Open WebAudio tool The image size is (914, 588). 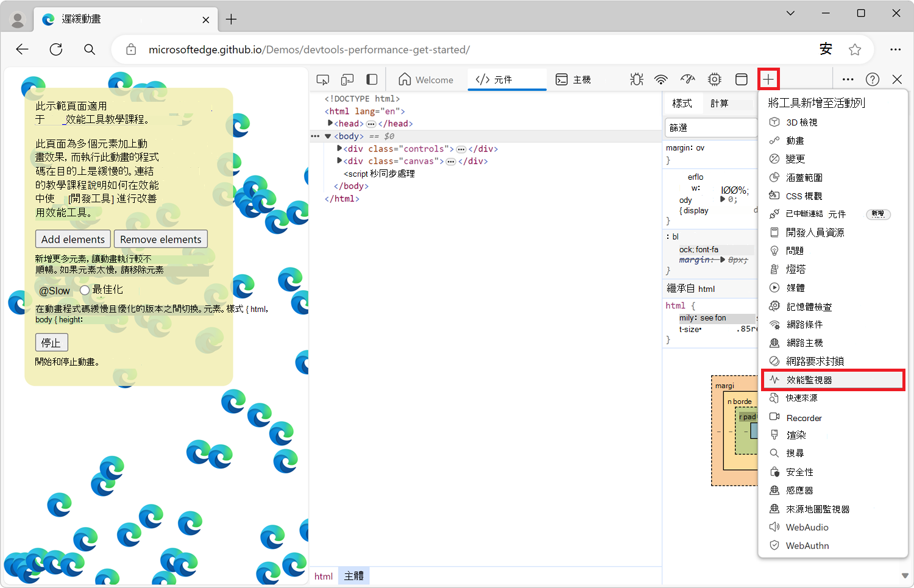[833, 527]
